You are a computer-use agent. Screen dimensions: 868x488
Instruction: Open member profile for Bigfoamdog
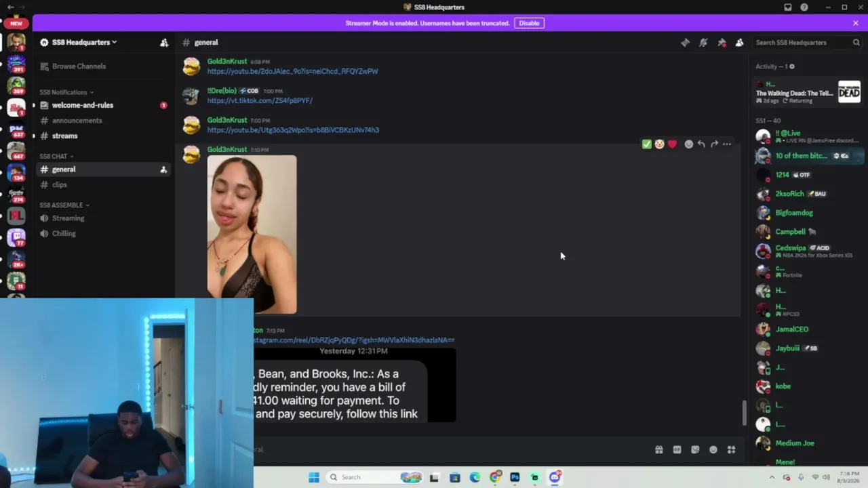point(808,213)
